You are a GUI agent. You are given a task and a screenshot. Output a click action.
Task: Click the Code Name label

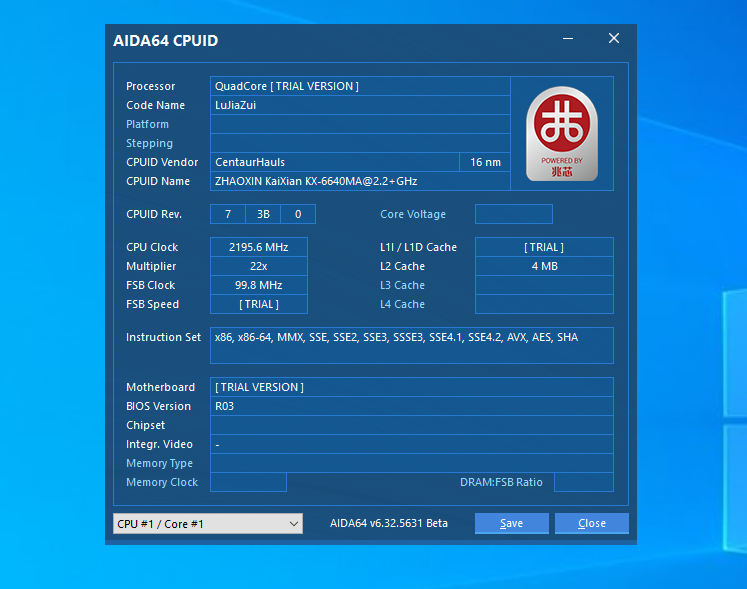coord(155,105)
